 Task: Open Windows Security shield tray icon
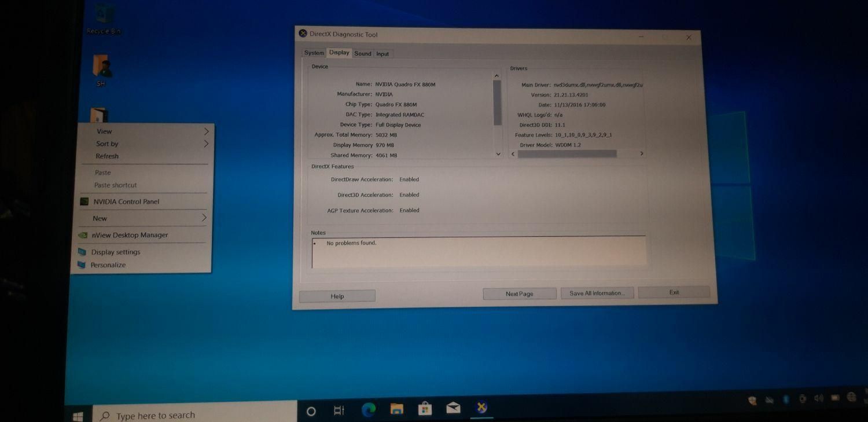click(x=753, y=400)
